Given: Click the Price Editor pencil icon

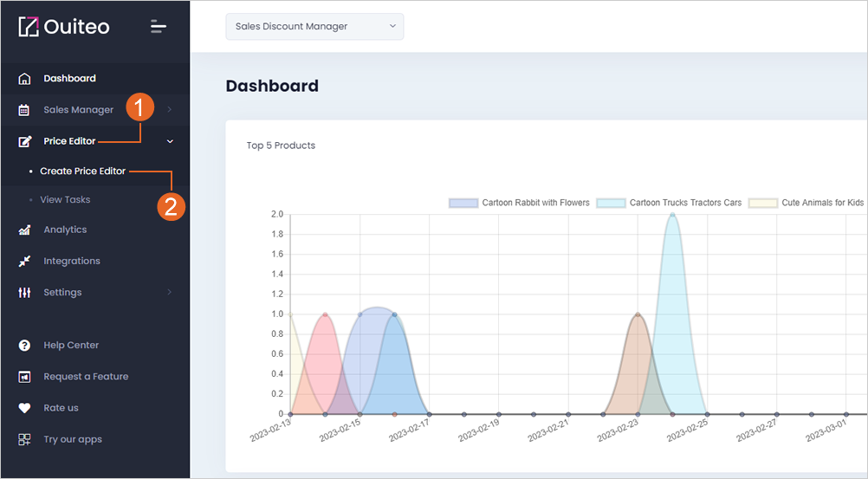Looking at the screenshot, I should coord(25,141).
